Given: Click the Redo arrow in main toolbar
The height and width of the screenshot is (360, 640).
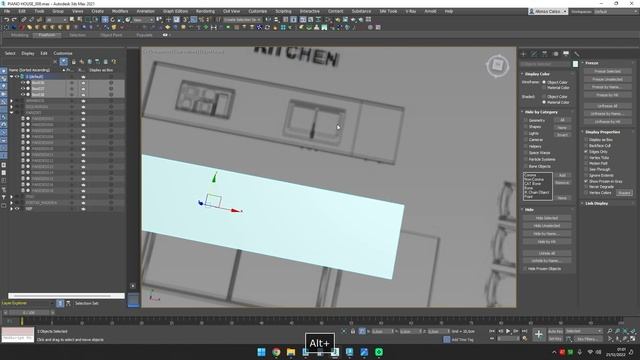Looking at the screenshot, I should (x=14, y=20).
